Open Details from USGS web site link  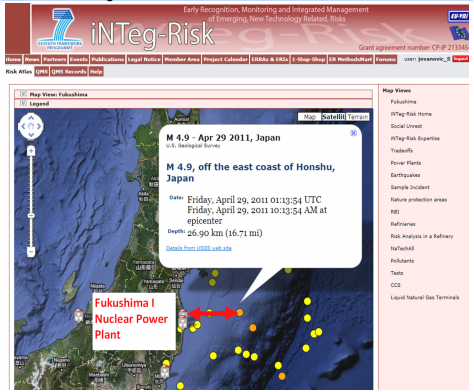199,248
